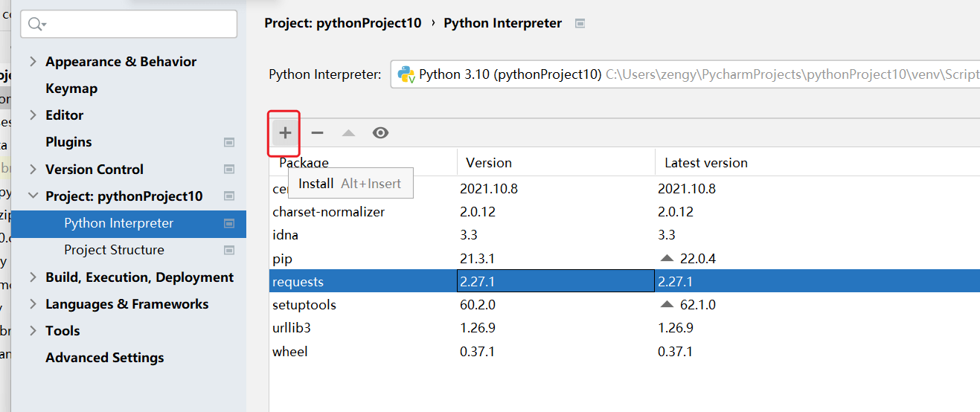980x412 pixels.
Task: Collapse the Project: pythonProject10 section
Action: (33, 196)
